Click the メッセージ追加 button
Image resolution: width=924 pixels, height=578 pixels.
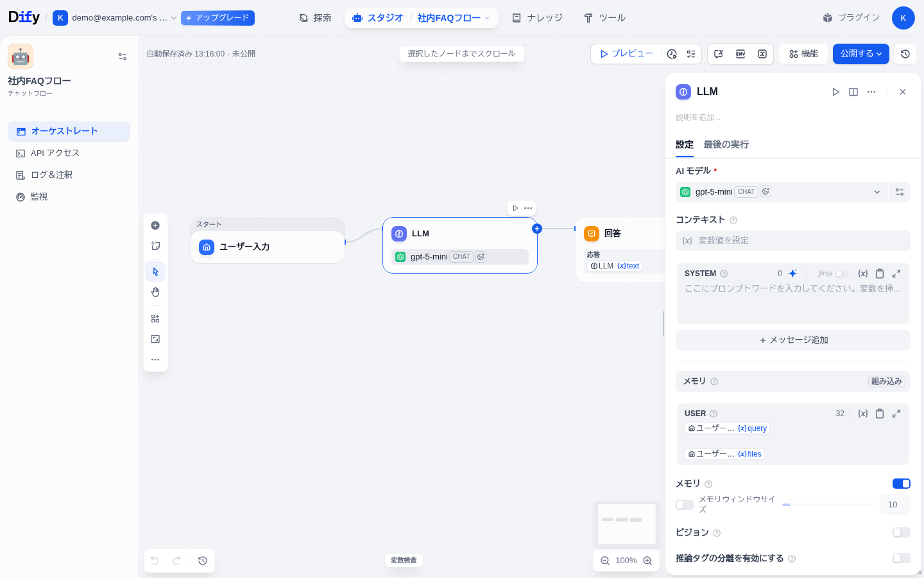click(793, 340)
